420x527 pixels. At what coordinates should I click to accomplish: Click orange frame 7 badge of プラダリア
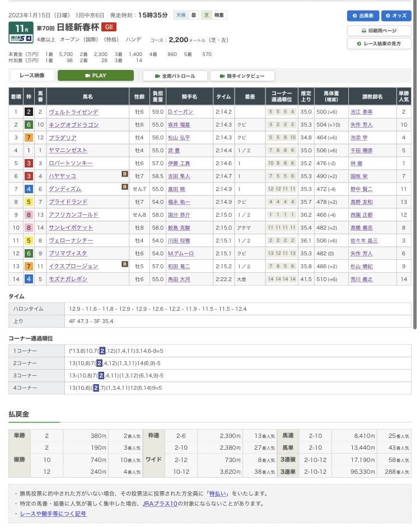[x=29, y=137]
